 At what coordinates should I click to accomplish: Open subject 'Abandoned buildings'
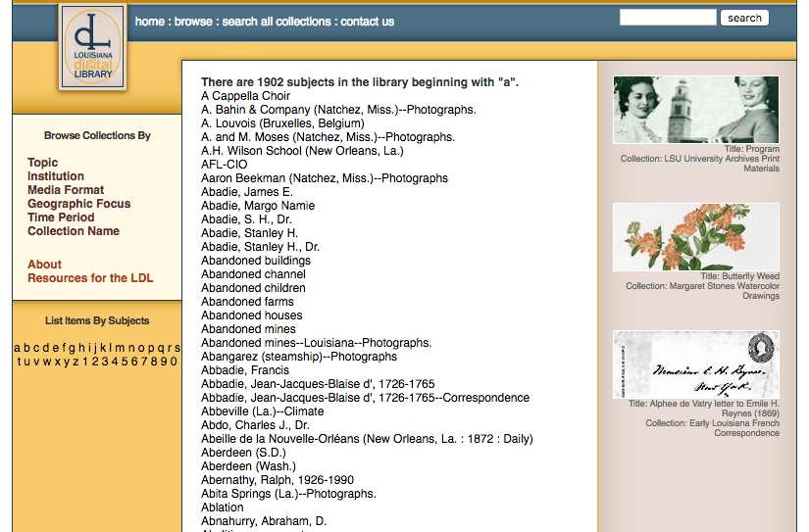(256, 261)
